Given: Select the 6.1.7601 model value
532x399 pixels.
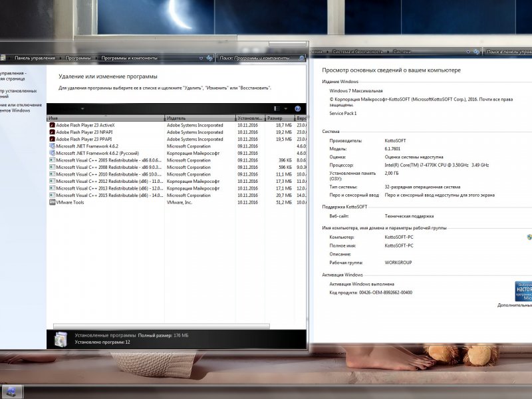Looking at the screenshot, I should pos(392,149).
